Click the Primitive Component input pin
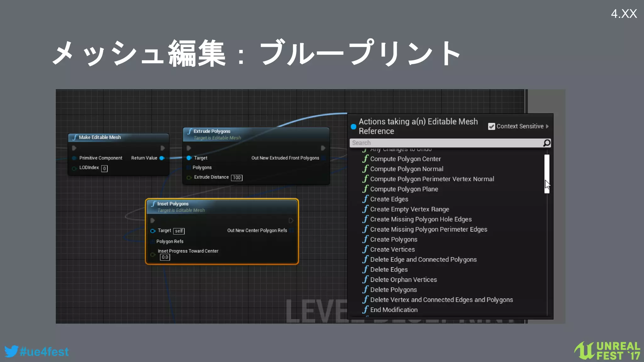 [x=74, y=158]
